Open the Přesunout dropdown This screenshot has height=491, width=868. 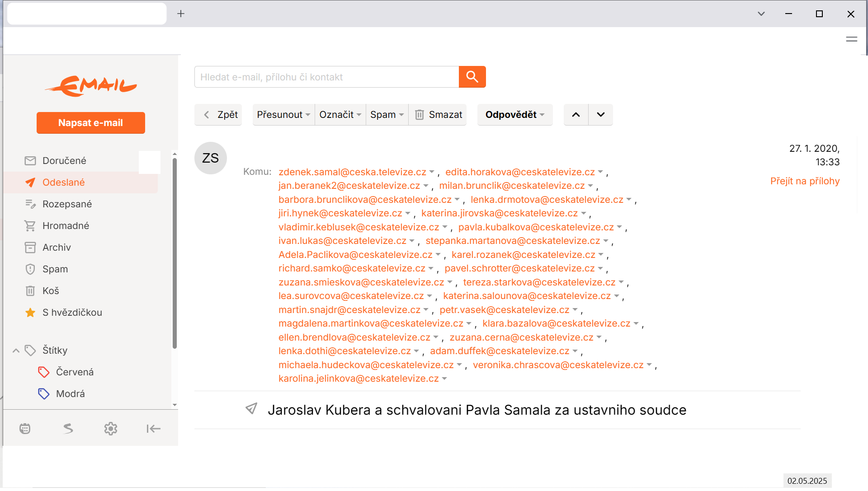pos(283,115)
